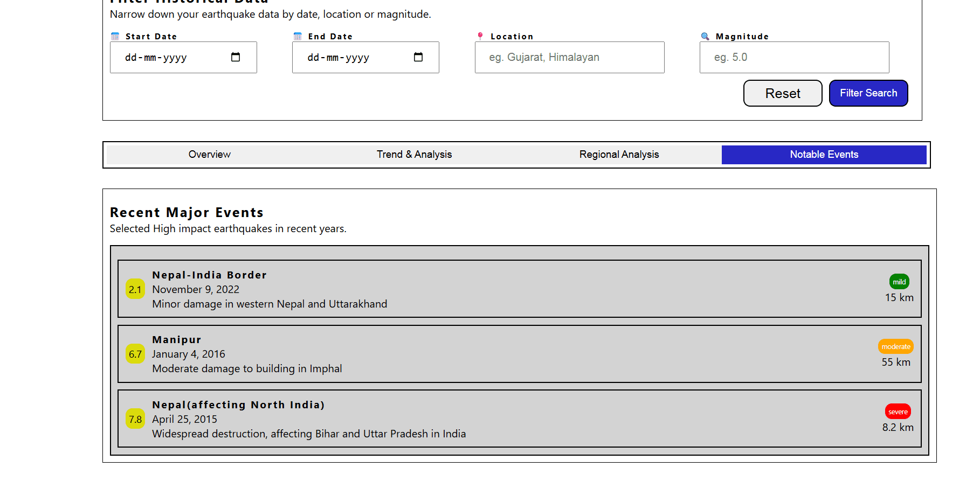Image resolution: width=980 pixels, height=481 pixels.
Task: Click the green mild severity tag
Action: coord(899,282)
